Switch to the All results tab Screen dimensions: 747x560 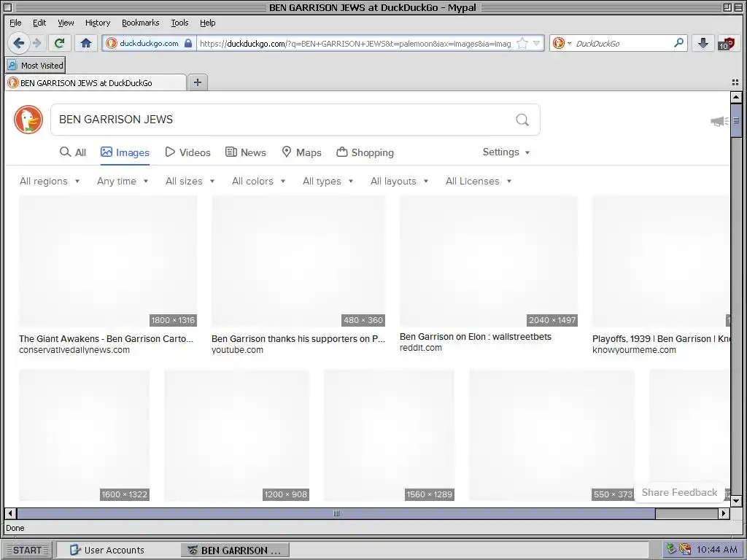(73, 152)
